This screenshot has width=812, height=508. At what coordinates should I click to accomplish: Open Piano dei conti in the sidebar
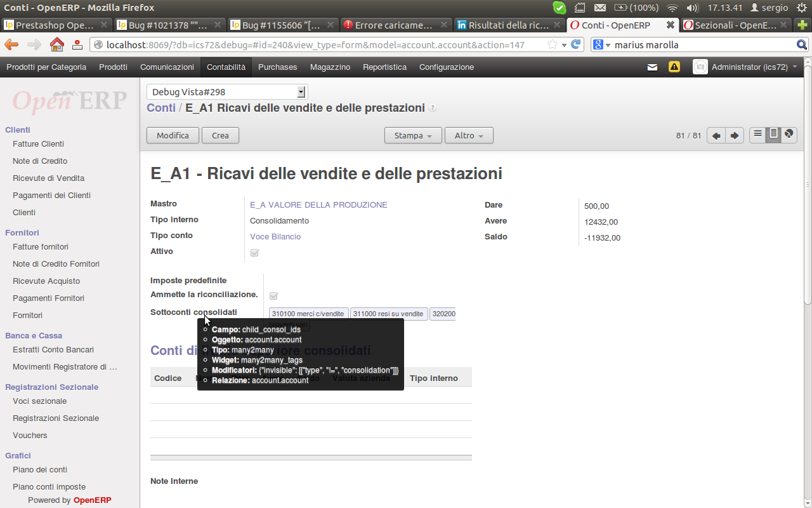pyautogui.click(x=40, y=470)
